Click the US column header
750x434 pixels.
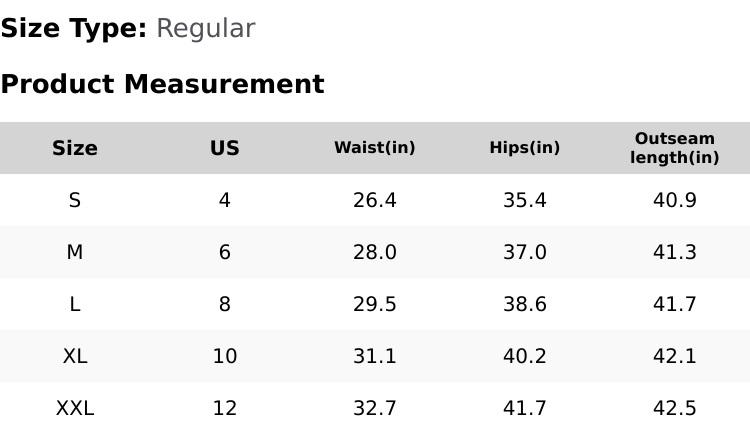click(225, 148)
